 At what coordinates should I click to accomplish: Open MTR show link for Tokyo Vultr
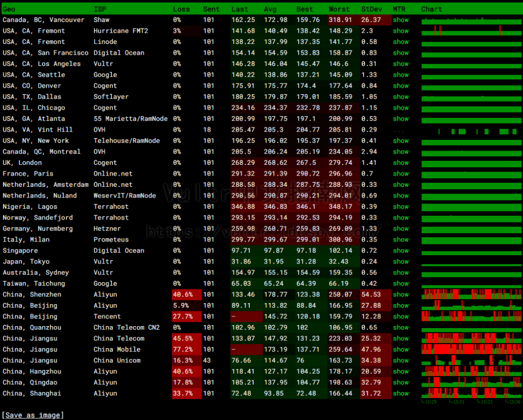tap(400, 262)
